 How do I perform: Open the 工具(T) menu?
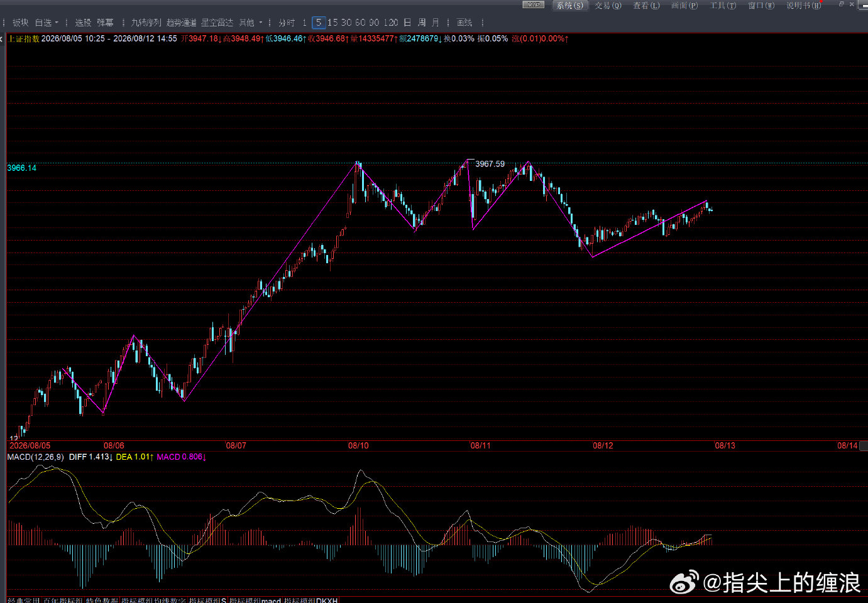[x=723, y=6]
